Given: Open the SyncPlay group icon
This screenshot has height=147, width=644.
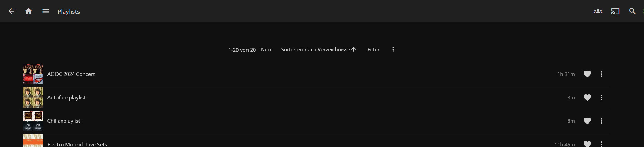Looking at the screenshot, I should (x=598, y=11).
